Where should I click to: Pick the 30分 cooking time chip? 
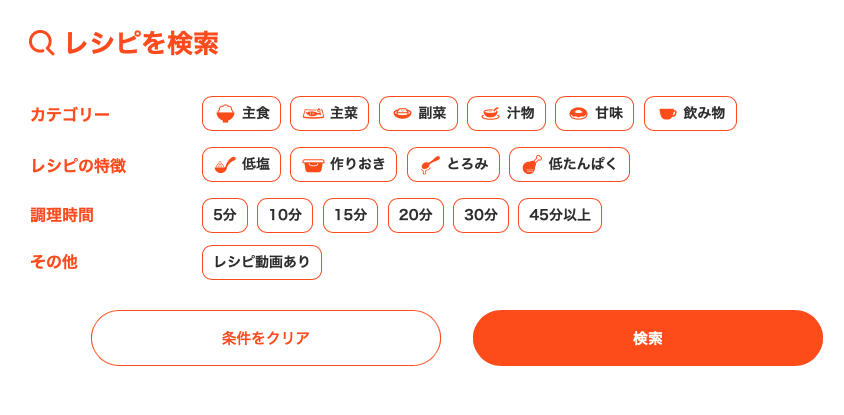[481, 216]
